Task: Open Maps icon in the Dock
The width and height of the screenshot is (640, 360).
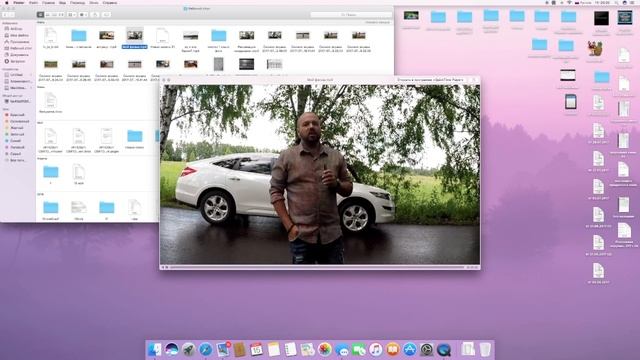Action: click(x=307, y=349)
